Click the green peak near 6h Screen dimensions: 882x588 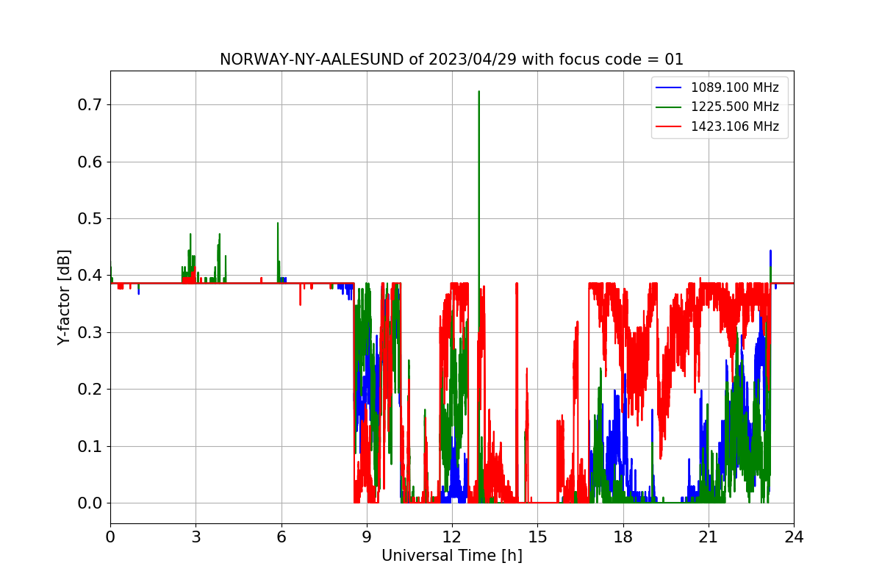tap(278, 223)
